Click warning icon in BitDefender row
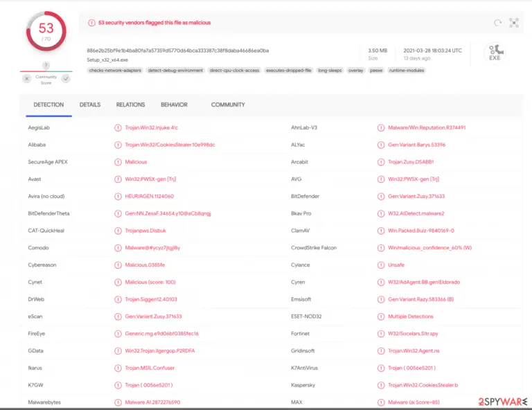Viewport: 532px width, 410px height. coord(381,197)
